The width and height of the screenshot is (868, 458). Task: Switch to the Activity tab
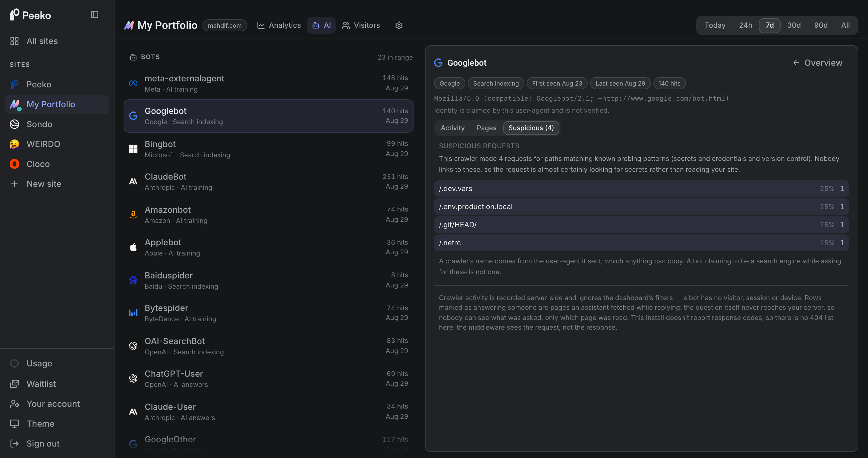tap(452, 128)
